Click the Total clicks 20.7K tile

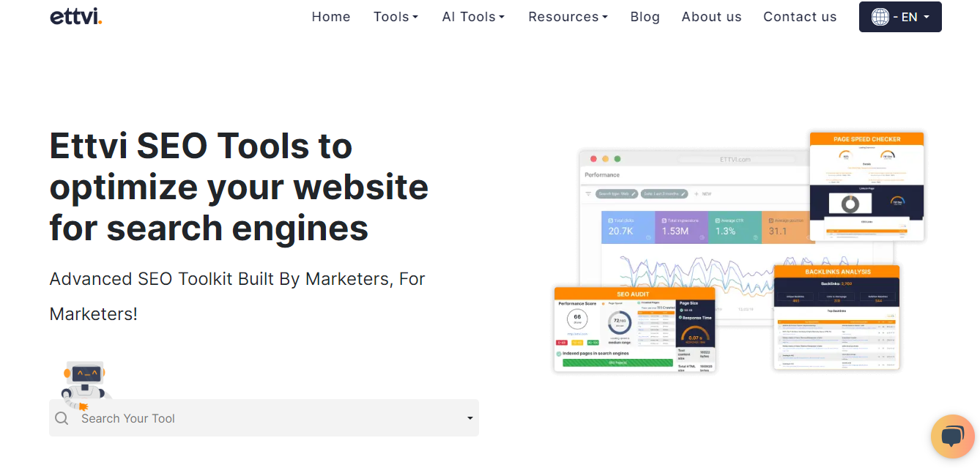pyautogui.click(x=628, y=227)
